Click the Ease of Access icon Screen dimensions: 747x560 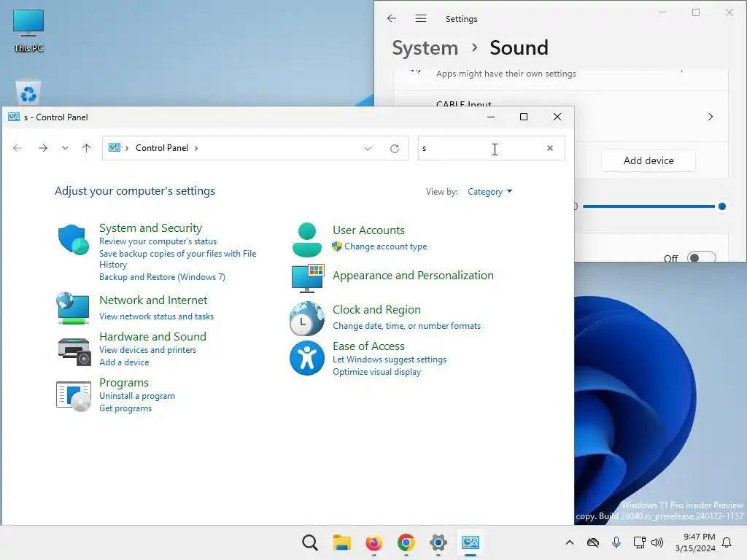[x=307, y=358]
